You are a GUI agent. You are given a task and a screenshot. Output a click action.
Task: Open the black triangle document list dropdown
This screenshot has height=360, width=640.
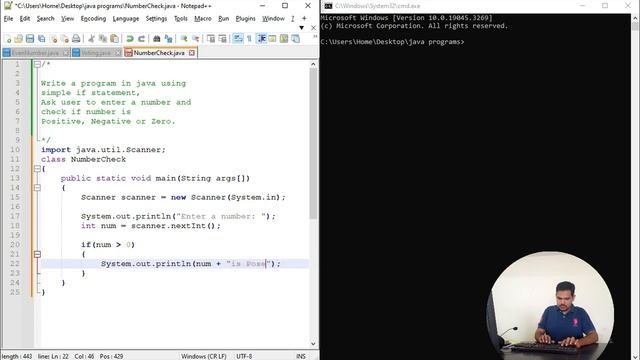pyautogui.click(x=302, y=28)
